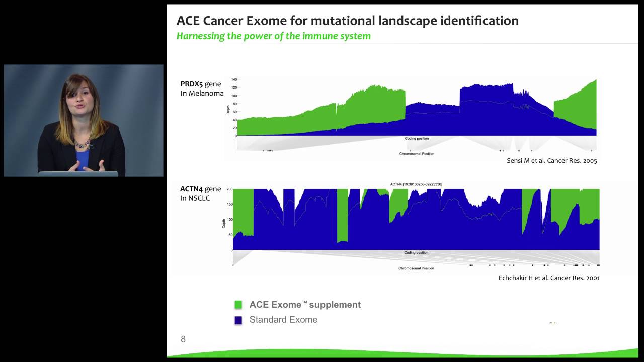Click the subtitle 'Harnessing the power of the immune system'
The width and height of the screenshot is (644, 362).
pos(274,36)
